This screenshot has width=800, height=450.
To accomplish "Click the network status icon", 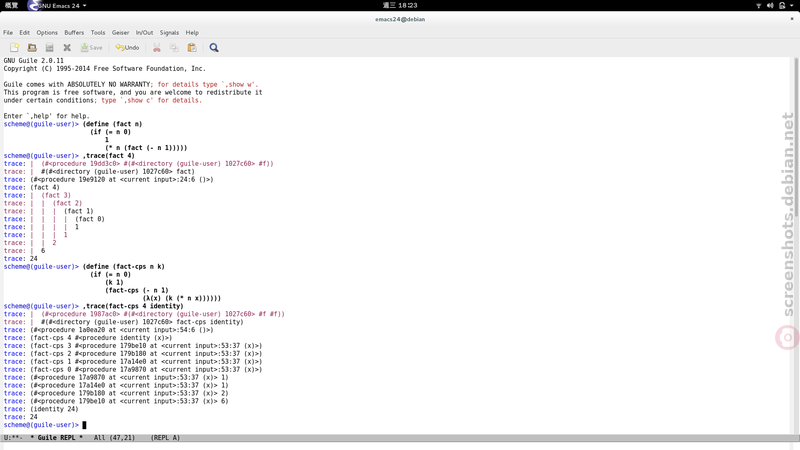I will [x=759, y=6].
